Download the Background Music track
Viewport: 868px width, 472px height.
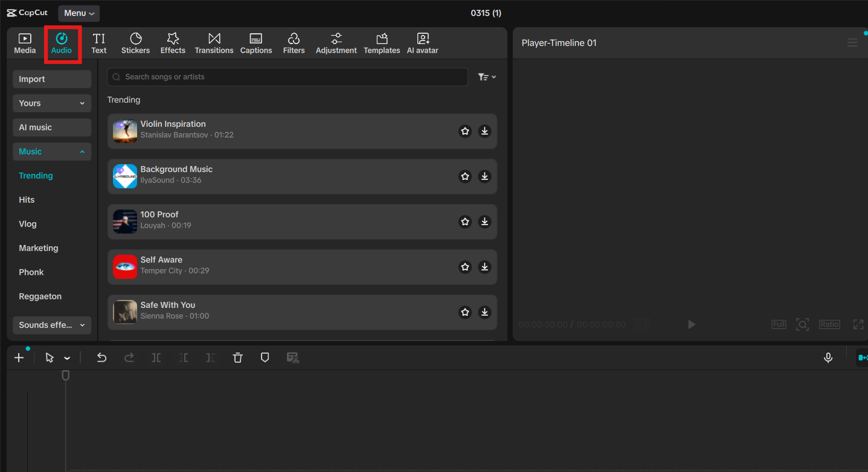[484, 176]
